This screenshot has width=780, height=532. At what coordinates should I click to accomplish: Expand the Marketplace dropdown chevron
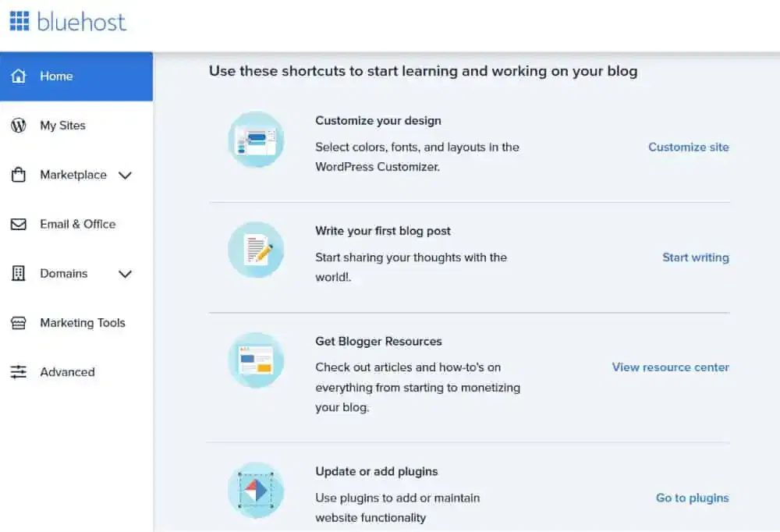[x=125, y=176]
